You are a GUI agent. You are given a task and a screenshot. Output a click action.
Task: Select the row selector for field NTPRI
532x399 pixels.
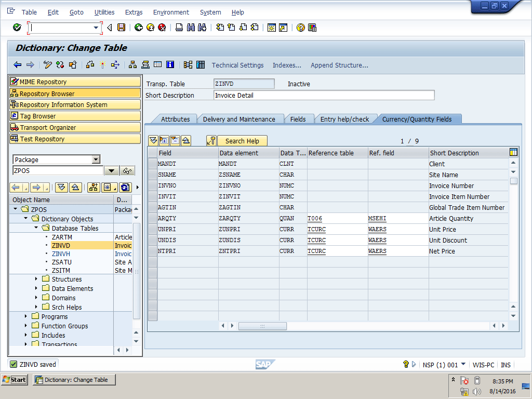coord(152,251)
